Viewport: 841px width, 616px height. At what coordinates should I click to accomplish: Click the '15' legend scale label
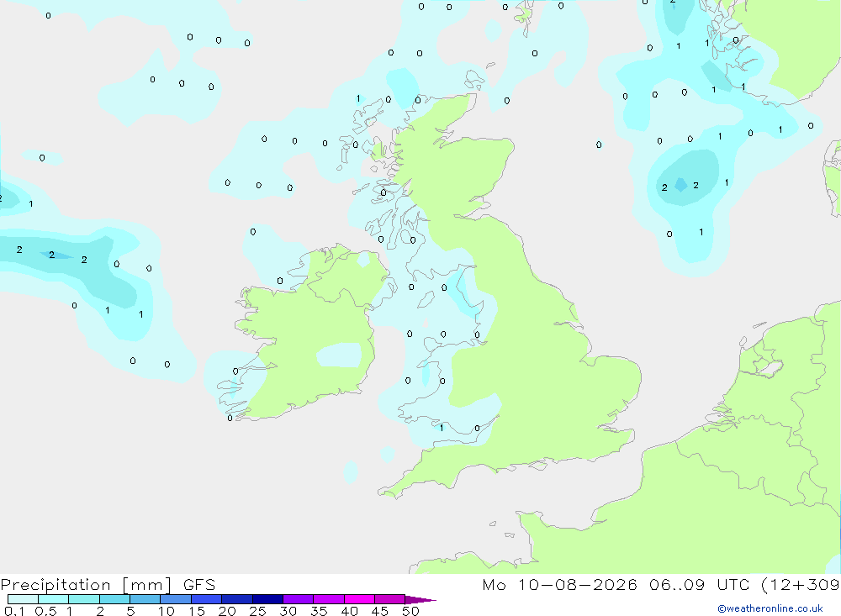tap(197, 611)
